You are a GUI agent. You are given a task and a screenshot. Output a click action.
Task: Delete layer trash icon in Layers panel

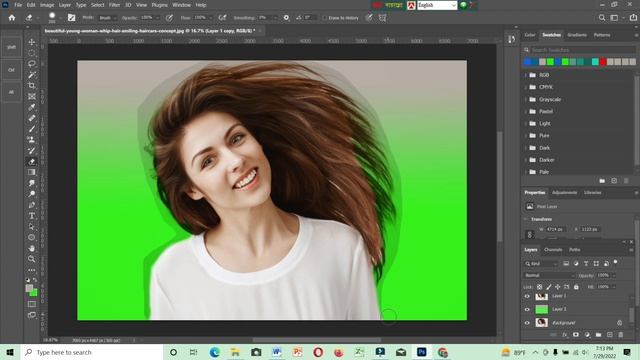coord(621,335)
